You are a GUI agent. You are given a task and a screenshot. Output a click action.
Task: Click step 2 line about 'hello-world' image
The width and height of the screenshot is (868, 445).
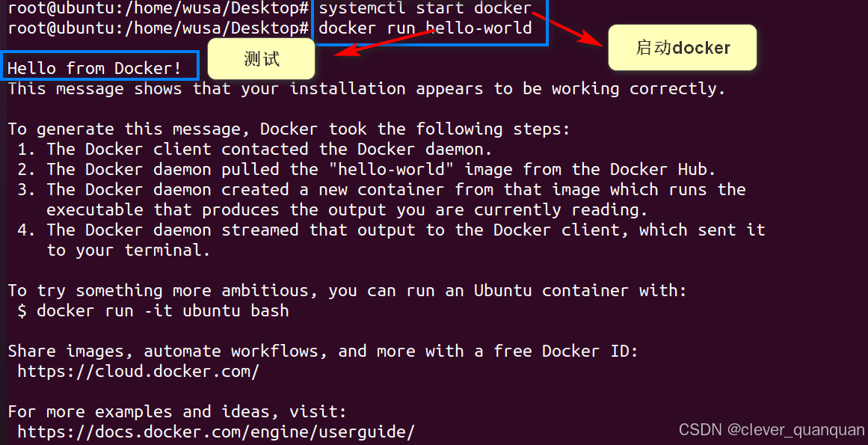point(366,169)
